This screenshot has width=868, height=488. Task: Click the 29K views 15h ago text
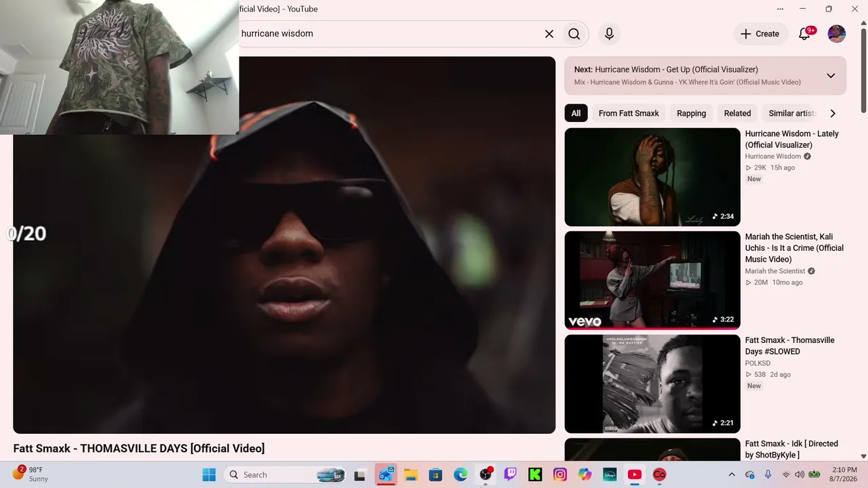pyautogui.click(x=770, y=167)
